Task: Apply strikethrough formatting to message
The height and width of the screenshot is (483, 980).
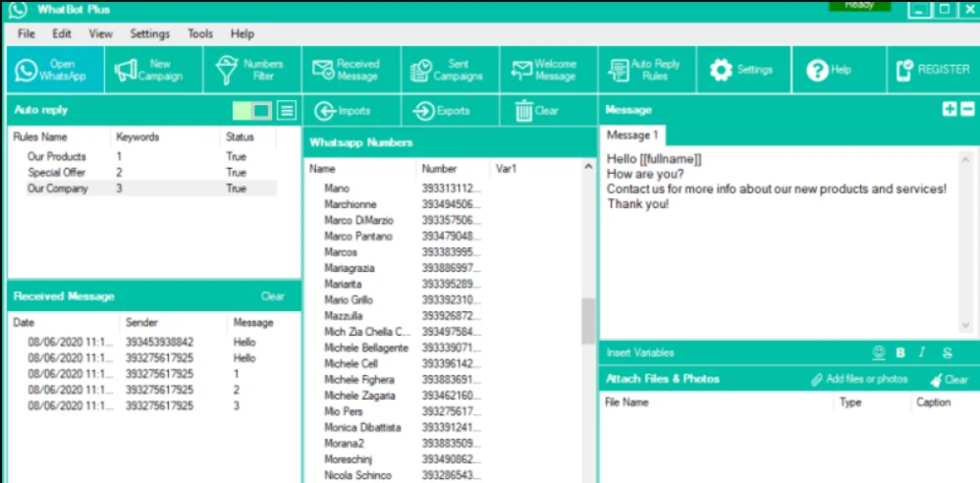Action: pos(948,353)
